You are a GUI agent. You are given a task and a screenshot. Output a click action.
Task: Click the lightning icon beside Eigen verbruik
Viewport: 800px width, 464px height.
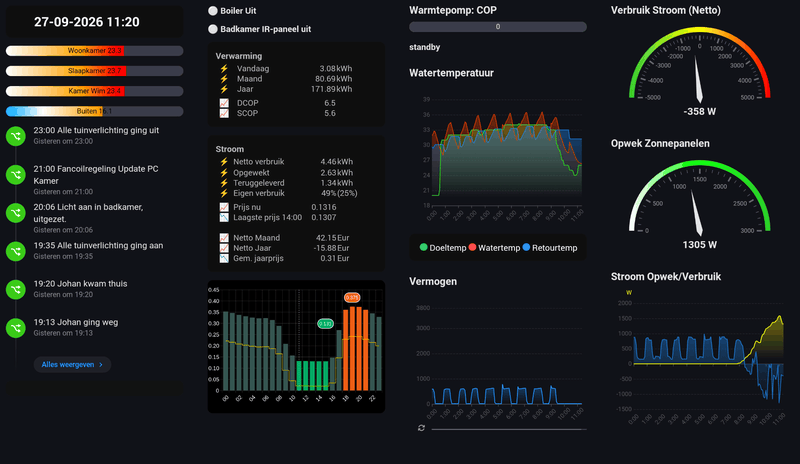tap(224, 193)
